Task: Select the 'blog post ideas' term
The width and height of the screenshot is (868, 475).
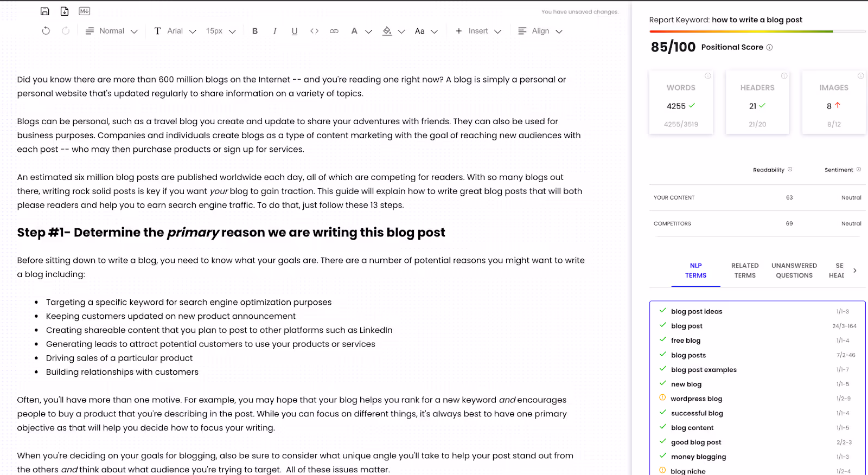Action: click(x=697, y=311)
